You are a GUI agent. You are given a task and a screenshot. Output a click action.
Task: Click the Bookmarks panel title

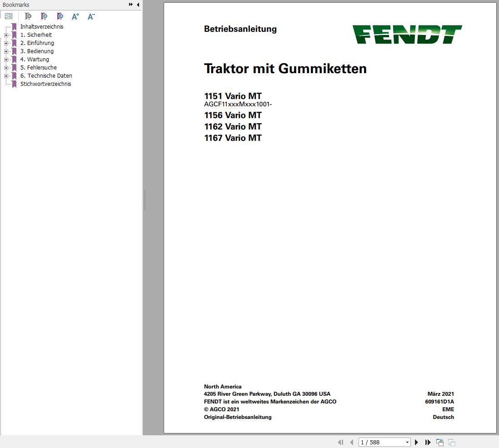coord(16,5)
